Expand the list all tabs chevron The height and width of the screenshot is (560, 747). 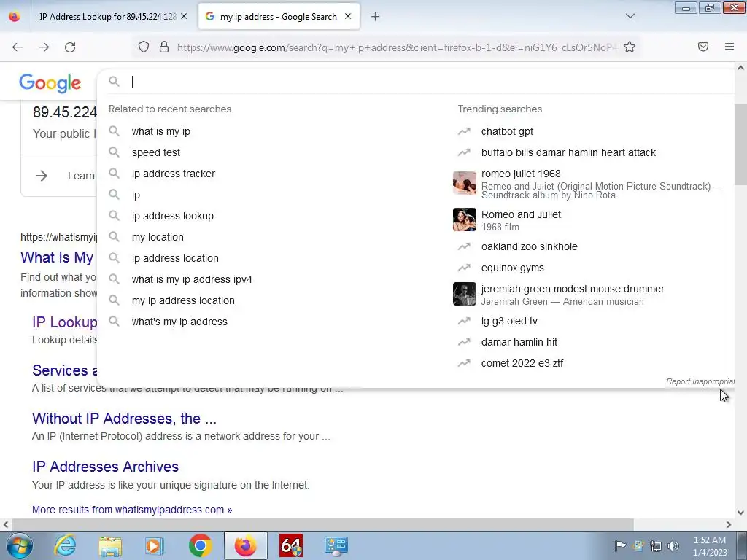point(630,16)
